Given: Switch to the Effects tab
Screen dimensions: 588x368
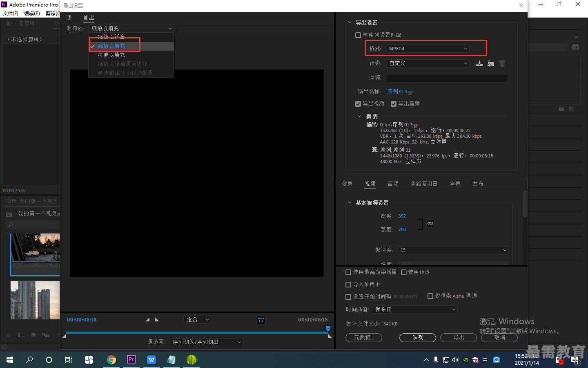Looking at the screenshot, I should [347, 184].
